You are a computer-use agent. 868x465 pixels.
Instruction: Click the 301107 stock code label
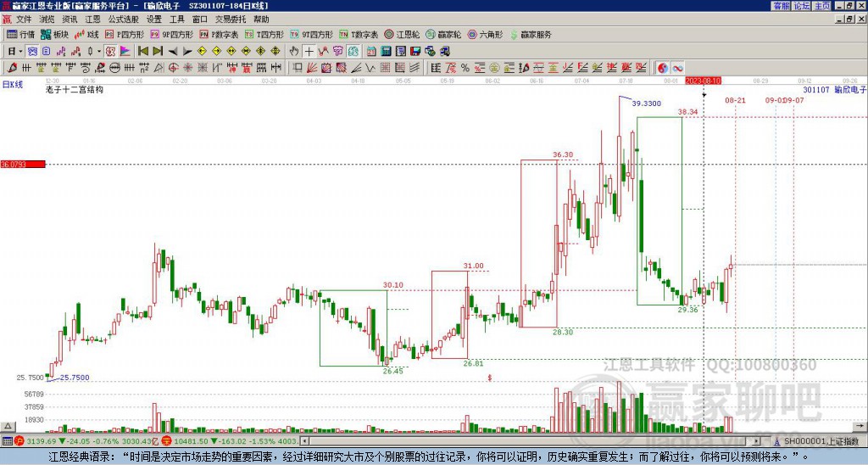click(816, 90)
